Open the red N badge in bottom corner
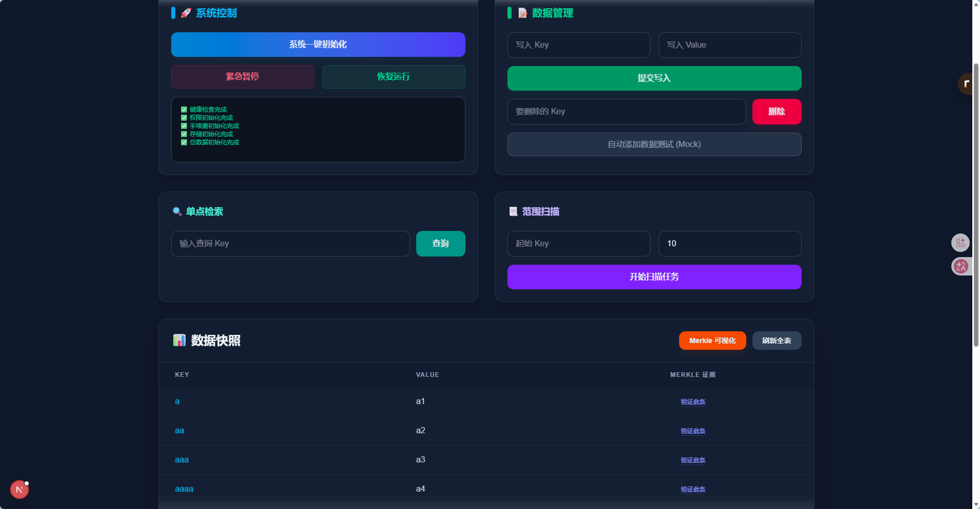 tap(19, 490)
